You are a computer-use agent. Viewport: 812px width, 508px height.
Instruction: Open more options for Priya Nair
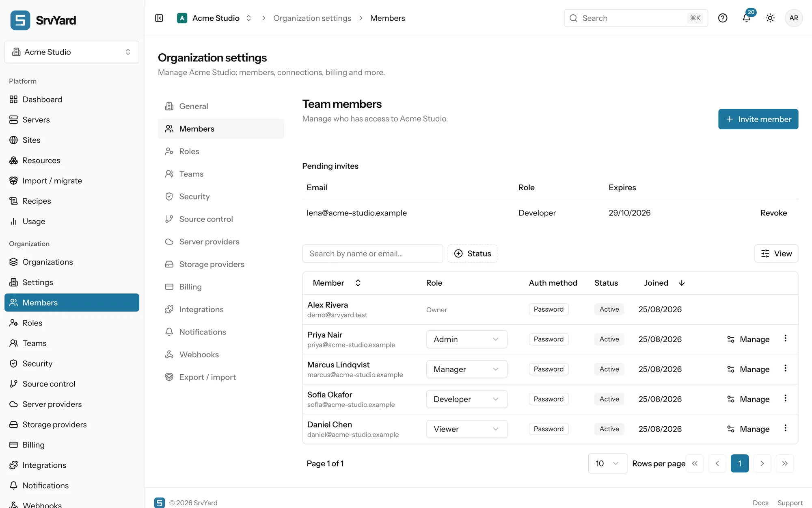tap(785, 339)
